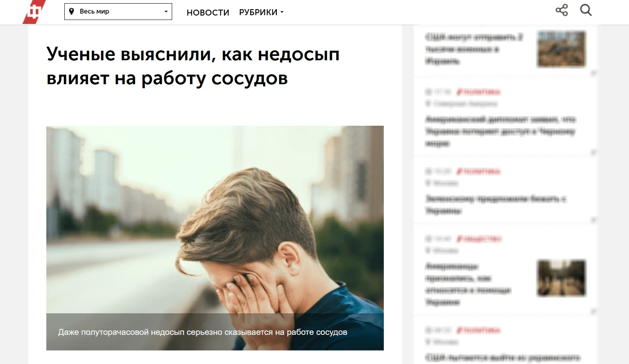Click the first sidebar news headline
629x364 pixels.
(x=474, y=49)
